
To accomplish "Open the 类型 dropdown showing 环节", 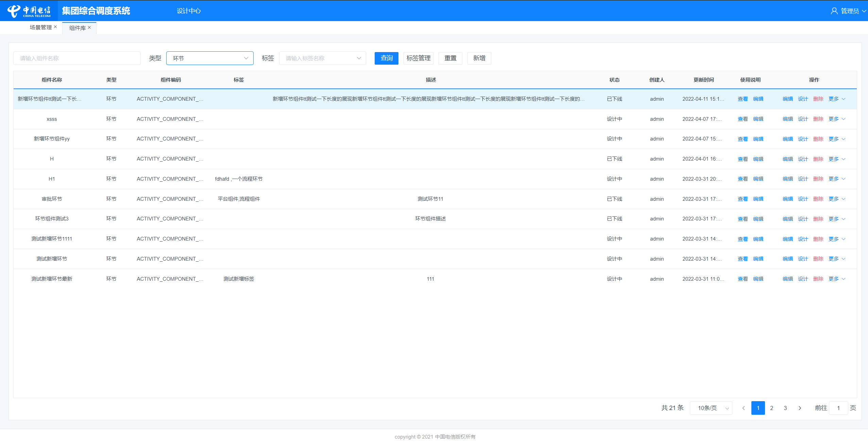I will [210, 58].
